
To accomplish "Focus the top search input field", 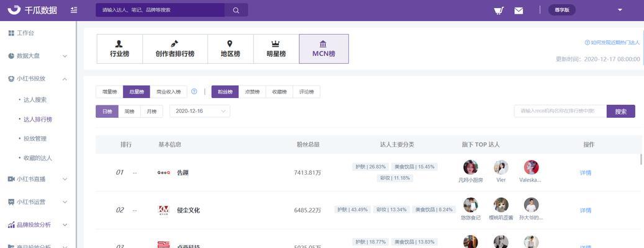I will click(x=160, y=11).
